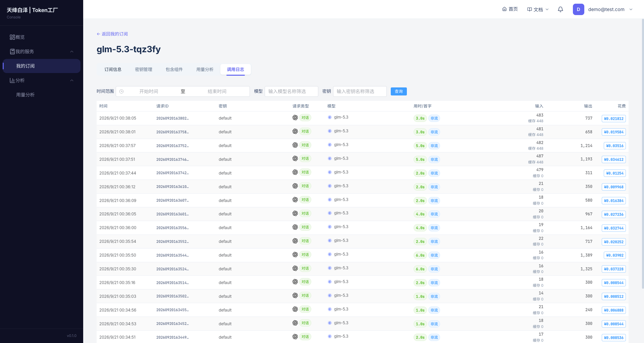The image size is (644, 343).
Task: Click request ID 20260920163802…
Action: click(172, 118)
